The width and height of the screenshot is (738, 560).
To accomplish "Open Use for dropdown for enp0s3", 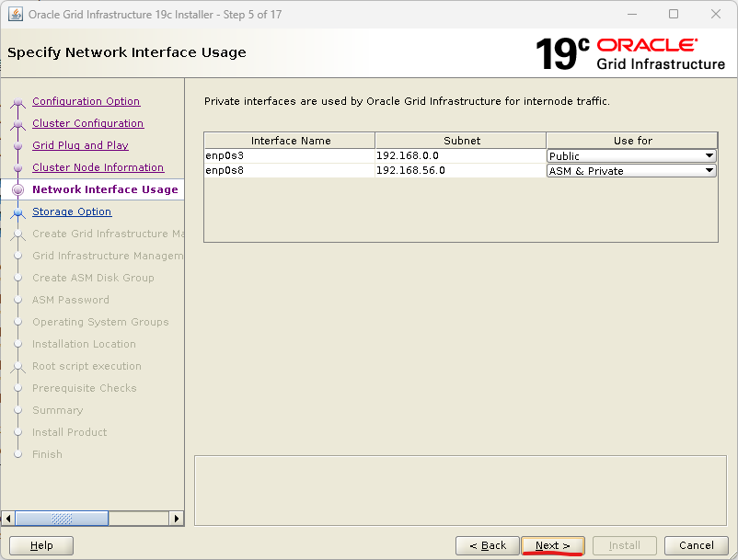I will click(x=631, y=156).
